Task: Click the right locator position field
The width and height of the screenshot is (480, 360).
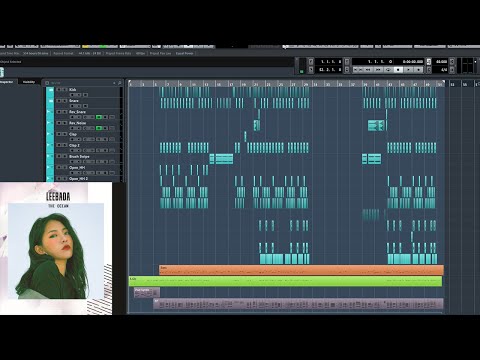Action: (x=328, y=69)
